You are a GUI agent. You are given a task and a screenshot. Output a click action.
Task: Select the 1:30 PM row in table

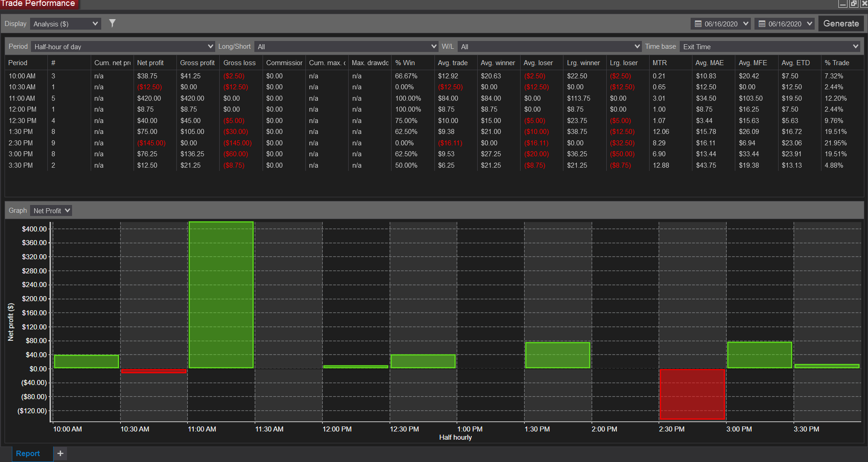[434, 132]
